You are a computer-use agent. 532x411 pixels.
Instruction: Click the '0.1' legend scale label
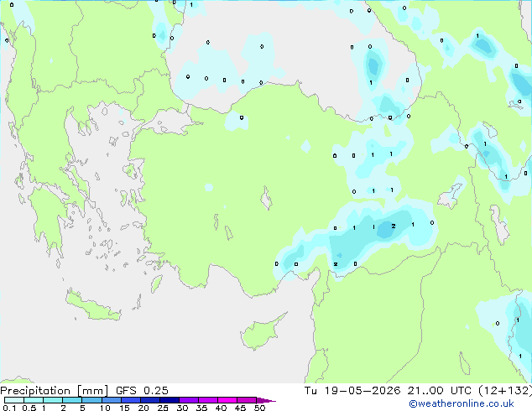click(x=9, y=408)
